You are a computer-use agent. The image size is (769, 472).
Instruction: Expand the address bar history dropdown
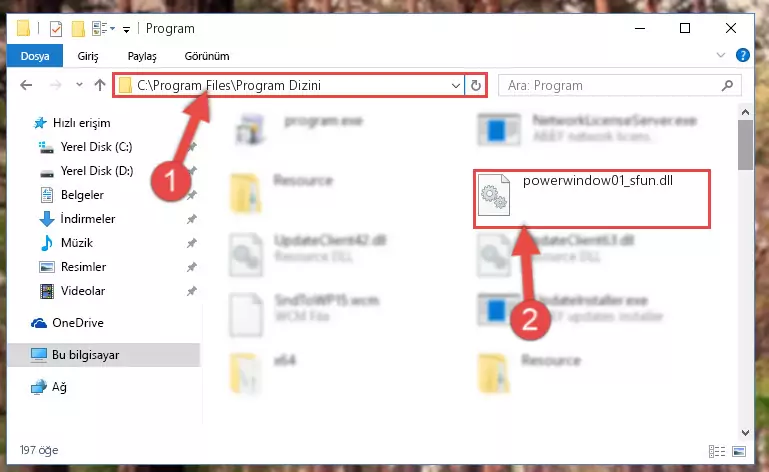click(456, 85)
